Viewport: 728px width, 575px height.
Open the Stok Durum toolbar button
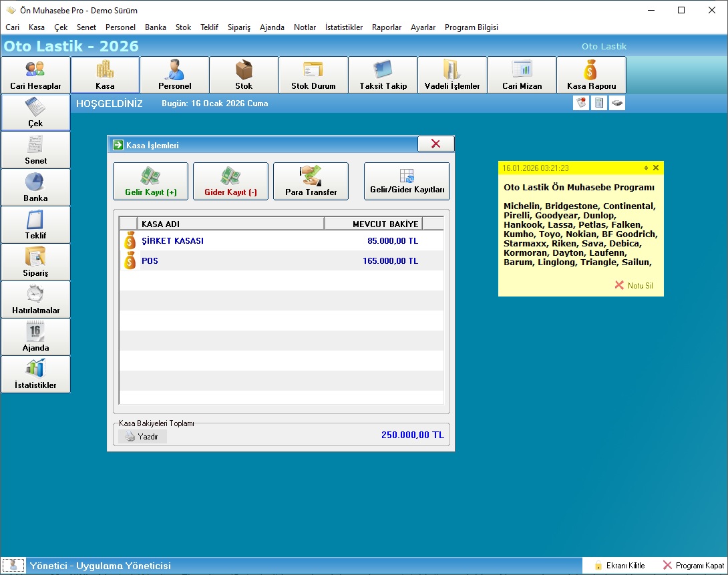pos(313,75)
